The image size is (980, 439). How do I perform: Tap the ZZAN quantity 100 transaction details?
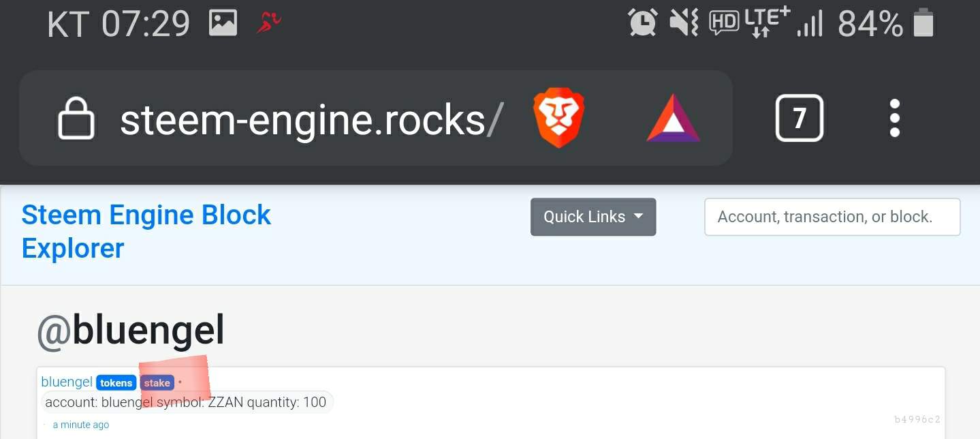point(186,402)
